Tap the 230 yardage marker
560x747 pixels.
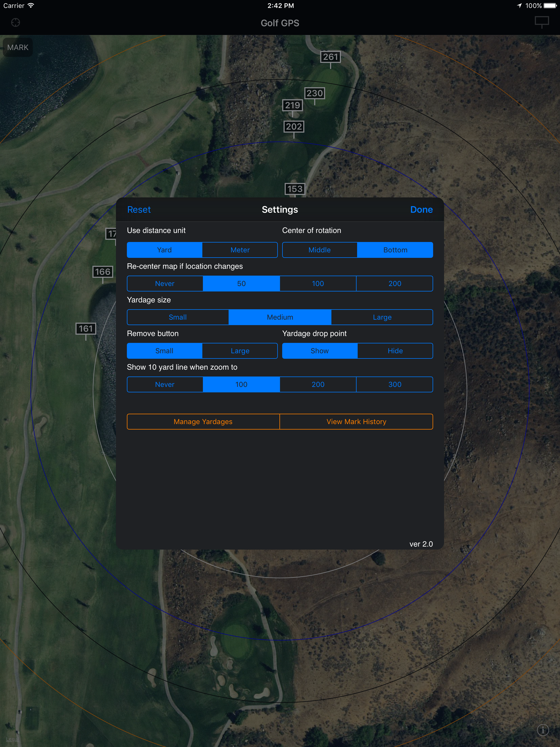314,93
